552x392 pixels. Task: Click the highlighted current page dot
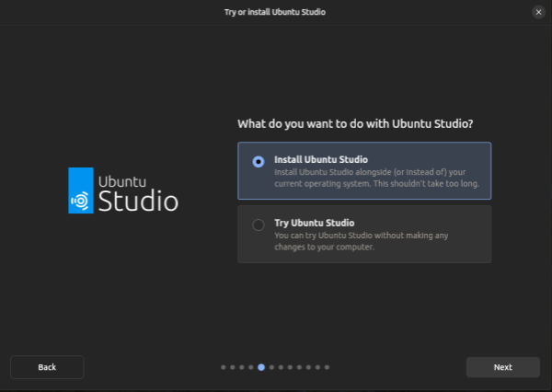pos(261,367)
